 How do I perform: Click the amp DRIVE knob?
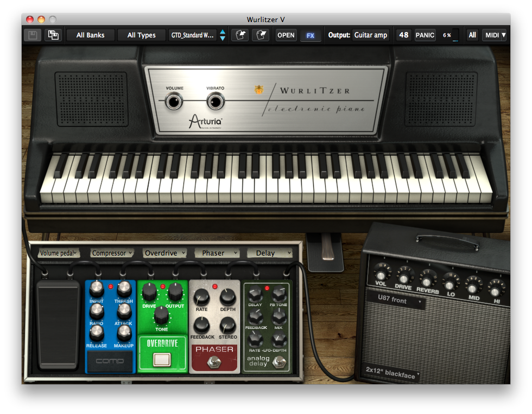404,277
